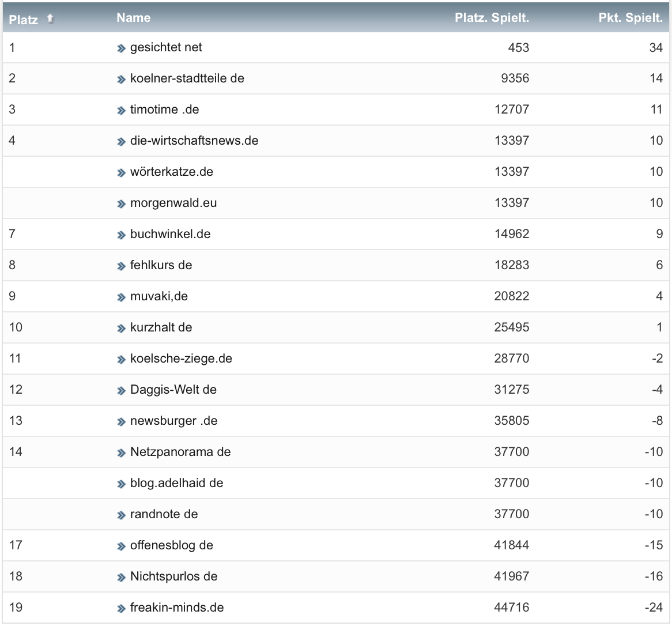This screenshot has width=672, height=626.
Task: Click the arrow icon before die-wirtschaftsnews.de
Action: click(121, 142)
